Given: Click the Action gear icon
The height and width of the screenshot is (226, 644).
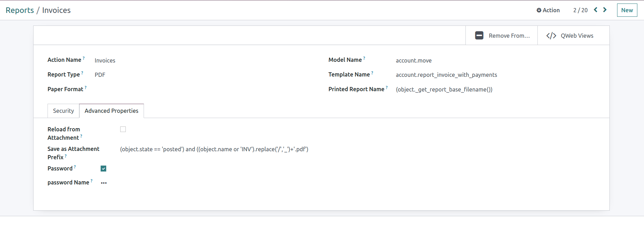Looking at the screenshot, I should (x=539, y=10).
